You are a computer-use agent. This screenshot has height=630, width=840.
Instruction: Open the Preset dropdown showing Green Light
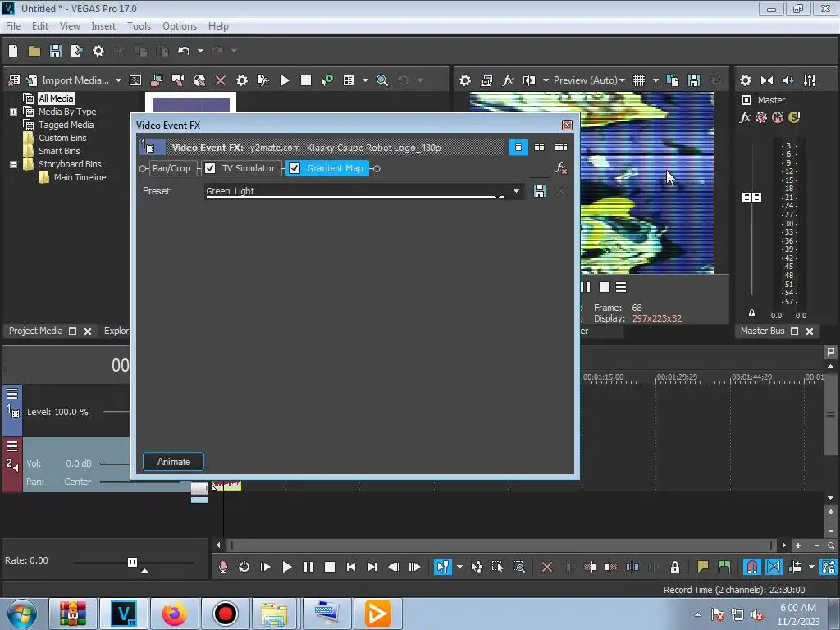point(516,191)
